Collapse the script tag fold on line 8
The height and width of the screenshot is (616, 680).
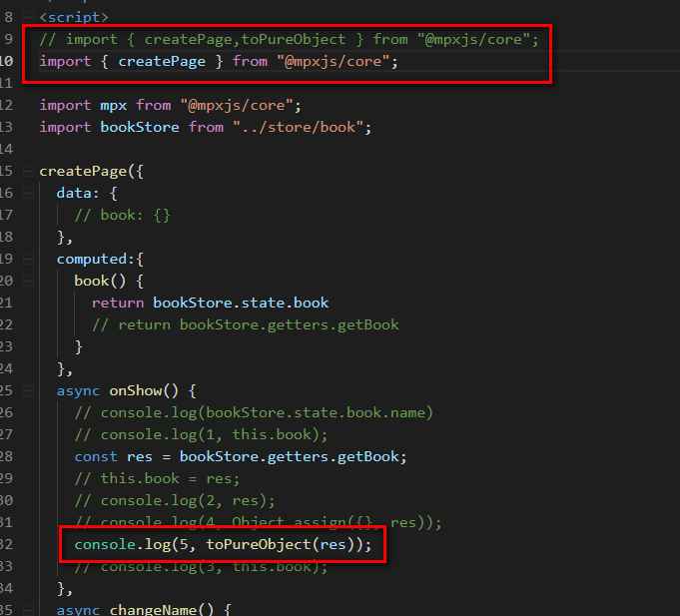(x=28, y=17)
